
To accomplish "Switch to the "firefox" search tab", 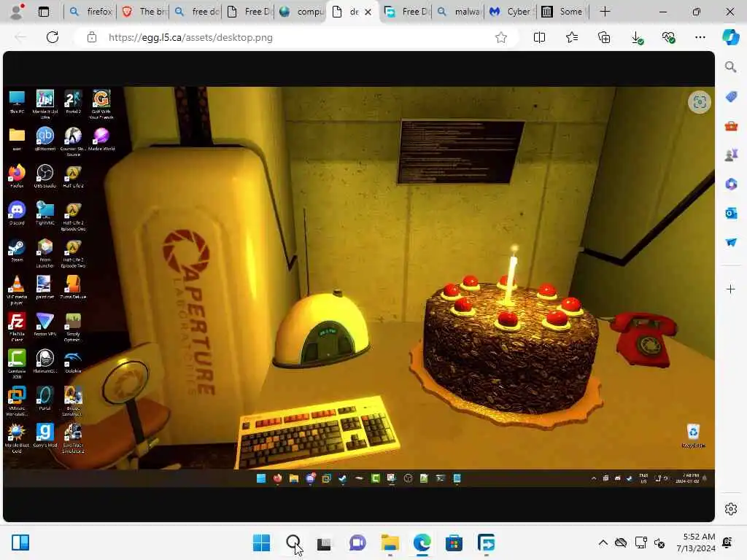I will [x=90, y=12].
